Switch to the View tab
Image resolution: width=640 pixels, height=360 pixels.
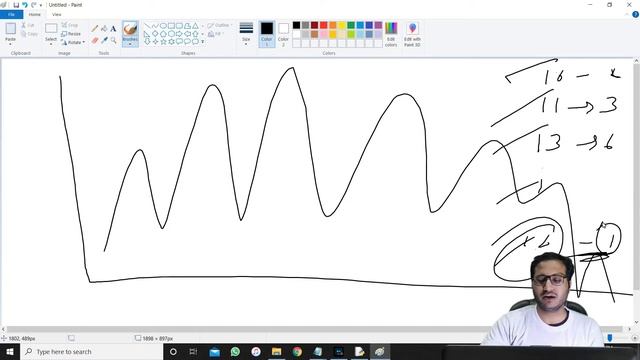(x=57, y=14)
